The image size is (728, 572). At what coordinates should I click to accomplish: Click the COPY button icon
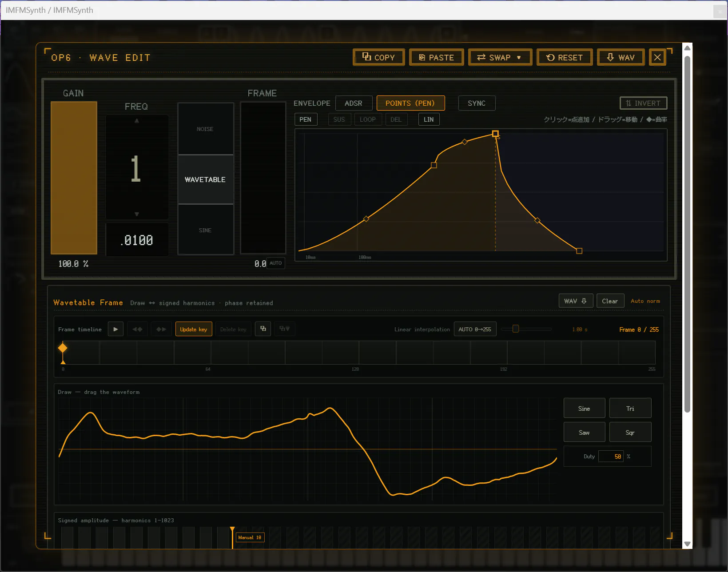tap(366, 57)
